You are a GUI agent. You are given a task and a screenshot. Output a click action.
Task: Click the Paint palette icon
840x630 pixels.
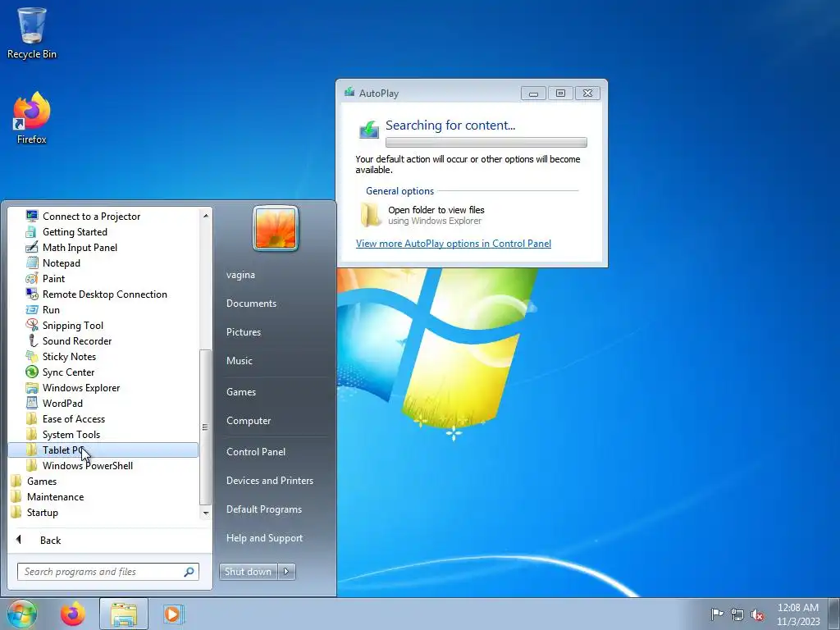tap(32, 278)
